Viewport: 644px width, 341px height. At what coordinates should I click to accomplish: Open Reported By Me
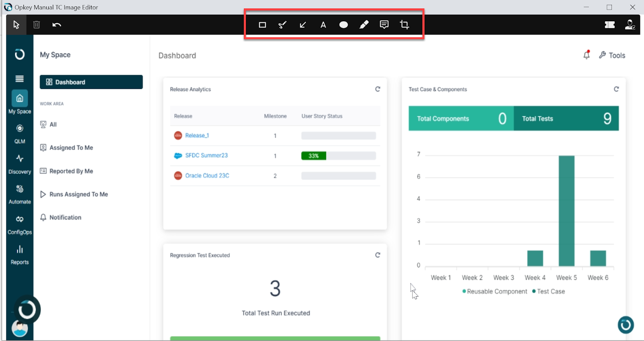[66, 171]
